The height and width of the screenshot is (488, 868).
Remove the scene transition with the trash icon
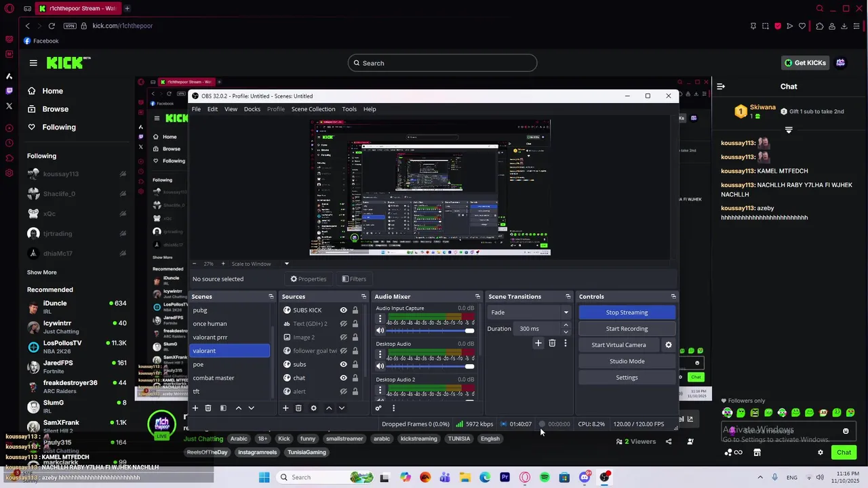552,343
